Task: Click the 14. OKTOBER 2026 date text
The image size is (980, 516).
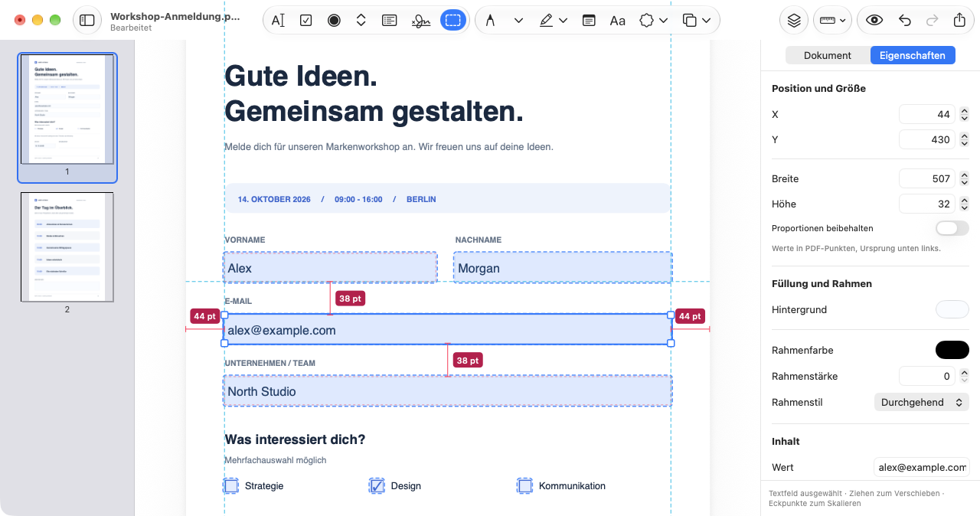Action: click(x=274, y=199)
